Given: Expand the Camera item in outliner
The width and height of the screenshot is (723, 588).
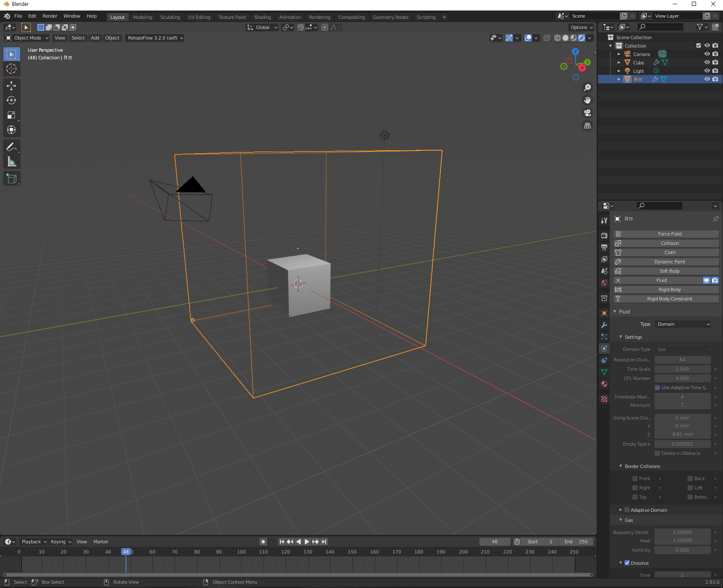Looking at the screenshot, I should tap(619, 54).
